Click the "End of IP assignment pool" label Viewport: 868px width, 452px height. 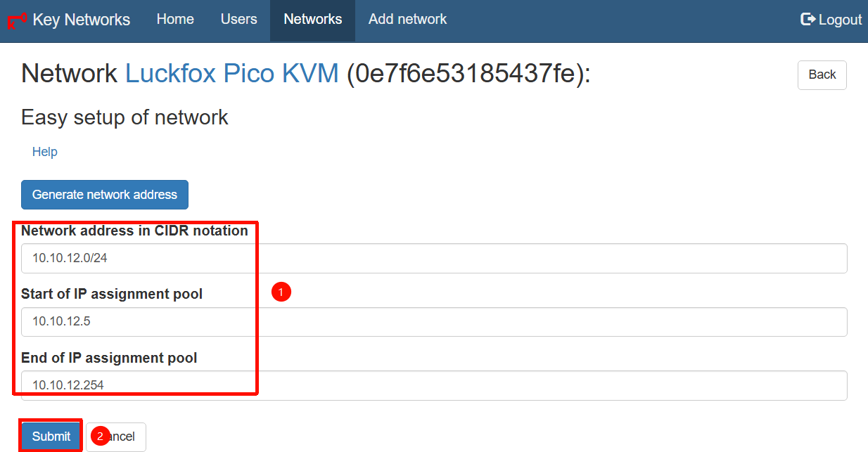109,358
